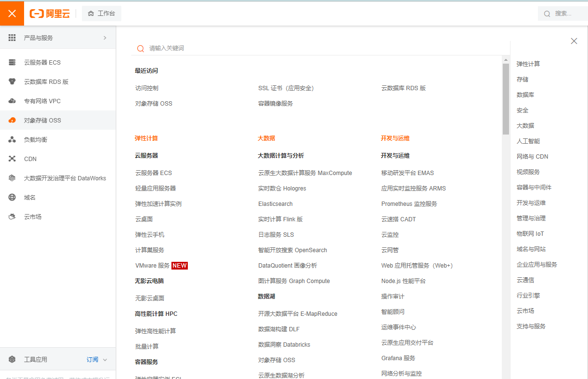Click the 大数据 orange section heading
The height and width of the screenshot is (379, 588).
click(266, 138)
